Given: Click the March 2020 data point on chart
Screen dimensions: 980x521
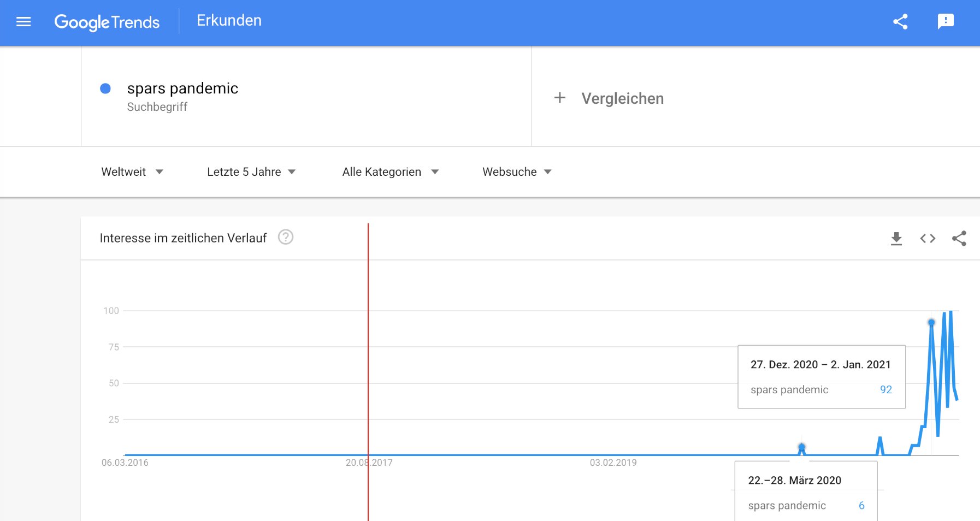Looking at the screenshot, I should (x=801, y=447).
